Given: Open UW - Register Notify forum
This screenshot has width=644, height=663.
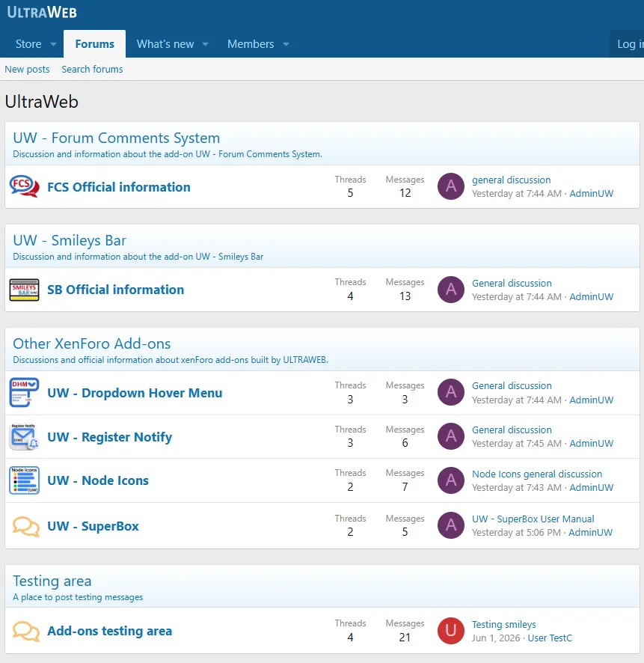Looking at the screenshot, I should pos(109,437).
